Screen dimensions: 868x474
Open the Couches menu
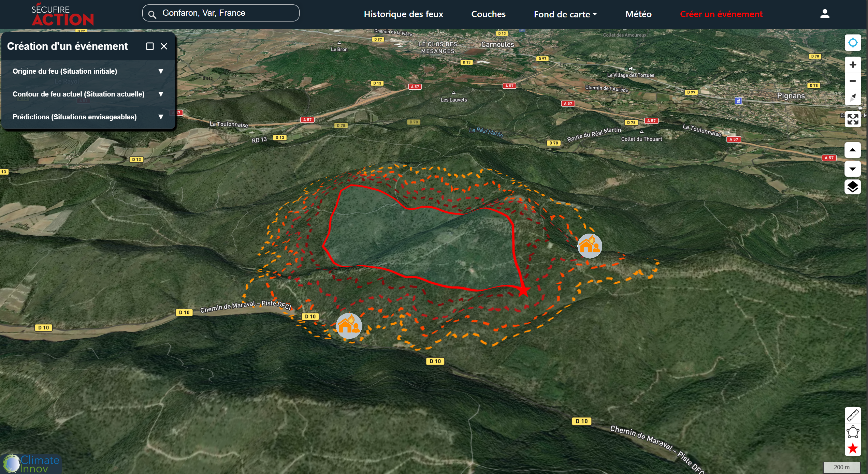[x=488, y=14]
